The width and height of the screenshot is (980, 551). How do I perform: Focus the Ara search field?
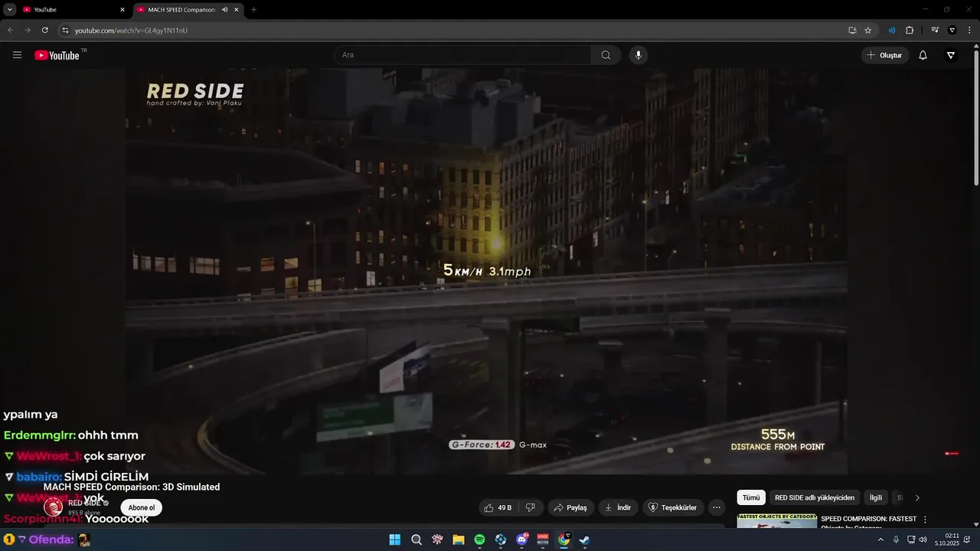[x=462, y=55]
